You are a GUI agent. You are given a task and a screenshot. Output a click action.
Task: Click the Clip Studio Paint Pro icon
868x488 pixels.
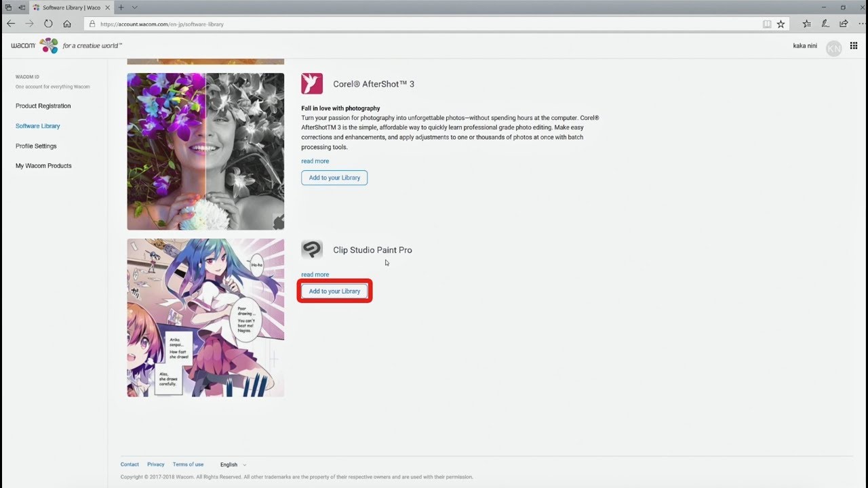(312, 249)
